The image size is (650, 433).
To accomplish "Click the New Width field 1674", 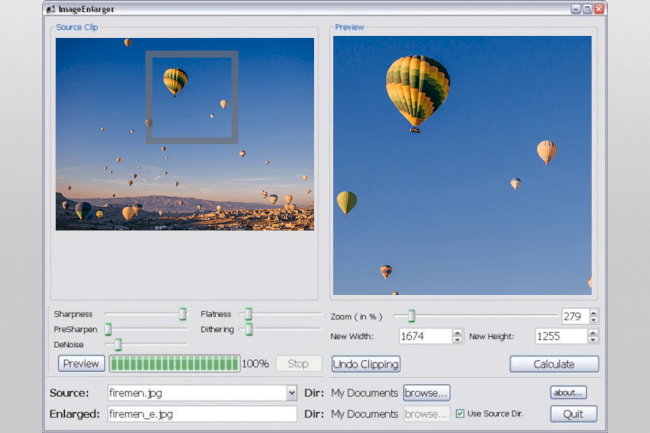I will point(426,336).
